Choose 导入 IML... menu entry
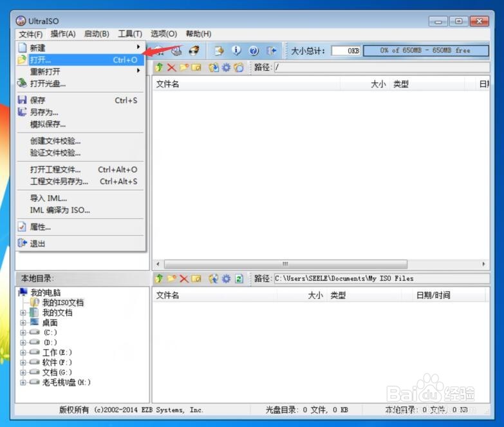 tap(80, 198)
